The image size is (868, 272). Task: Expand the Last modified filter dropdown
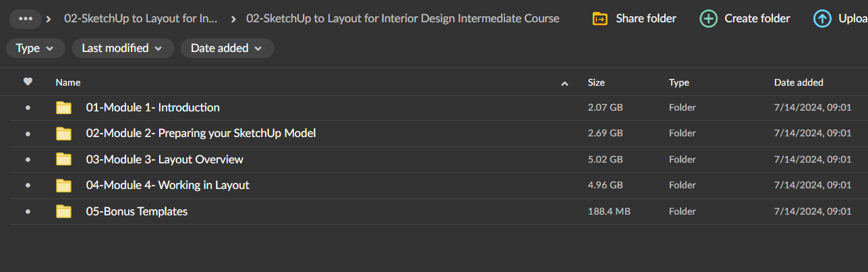[122, 49]
